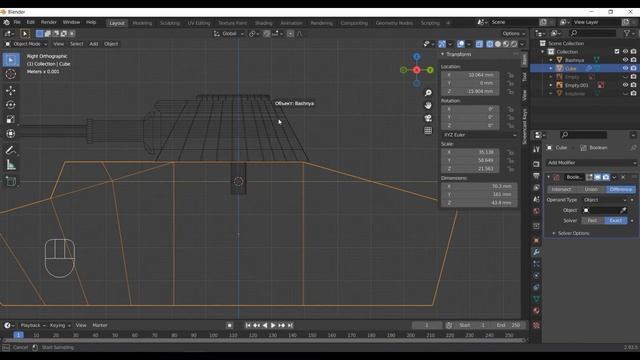
Task: Click the eyedropper for Boolean Object field
Action: [x=623, y=210]
